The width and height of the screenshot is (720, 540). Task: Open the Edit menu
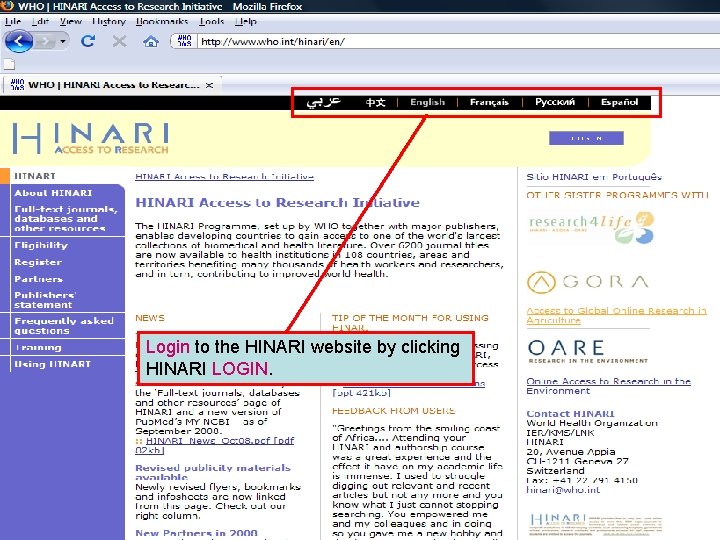coord(40,21)
